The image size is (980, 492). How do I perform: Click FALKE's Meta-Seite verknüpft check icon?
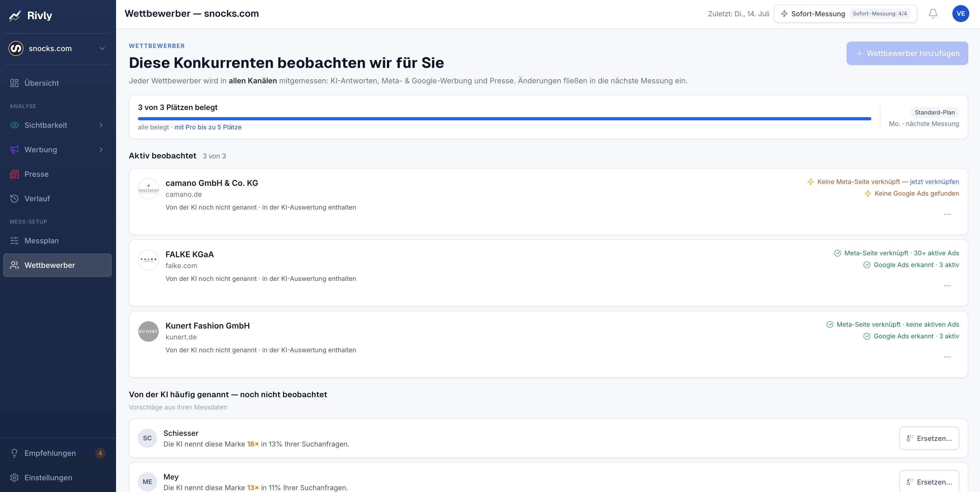click(837, 253)
